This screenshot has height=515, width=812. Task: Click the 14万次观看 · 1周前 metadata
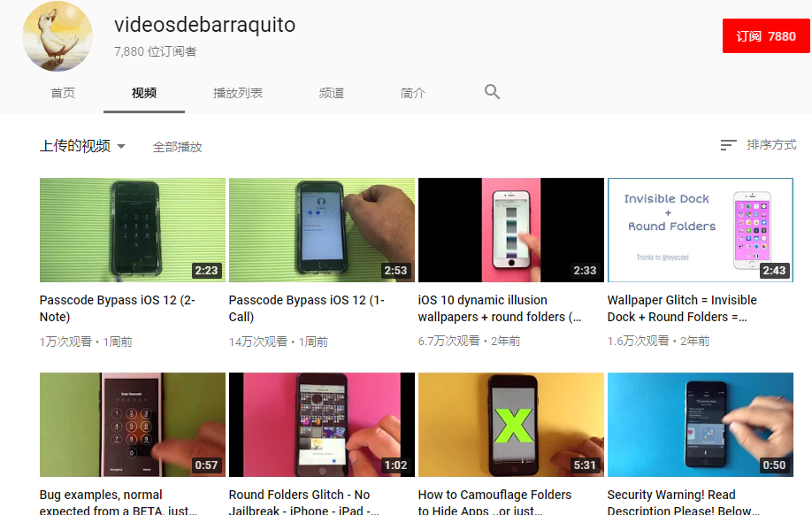pyautogui.click(x=279, y=342)
